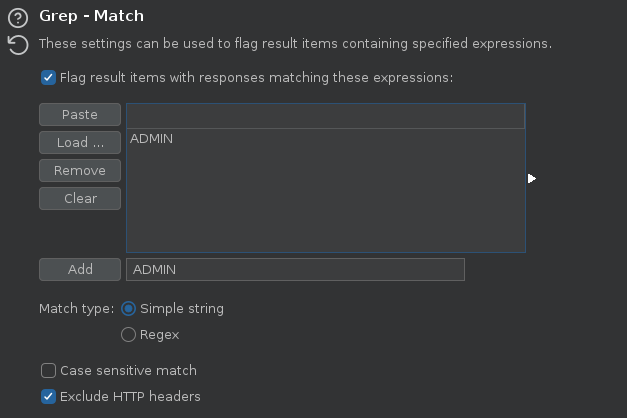
Task: Click the Add button
Action: [x=80, y=269]
